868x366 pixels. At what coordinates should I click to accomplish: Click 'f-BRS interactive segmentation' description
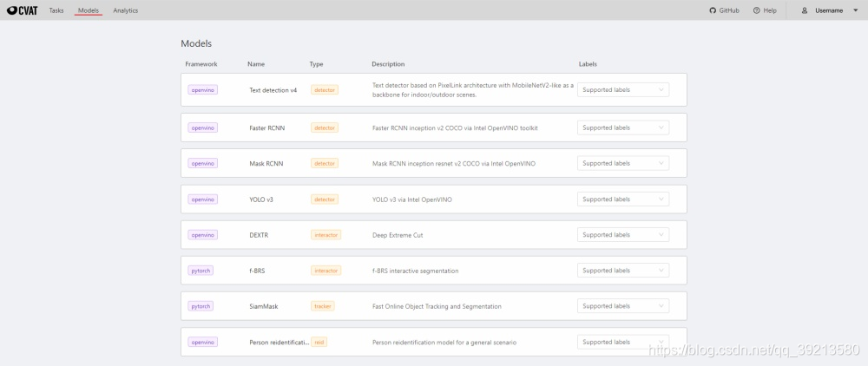415,271
